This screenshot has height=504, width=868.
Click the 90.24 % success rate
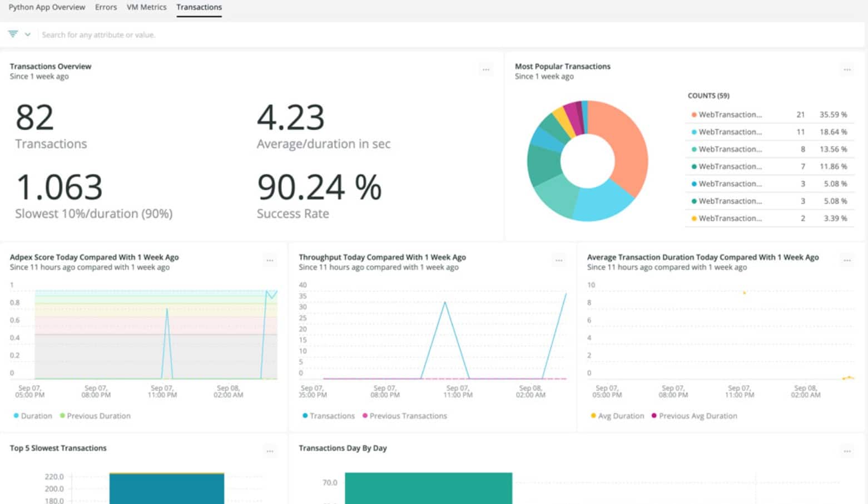pyautogui.click(x=319, y=187)
